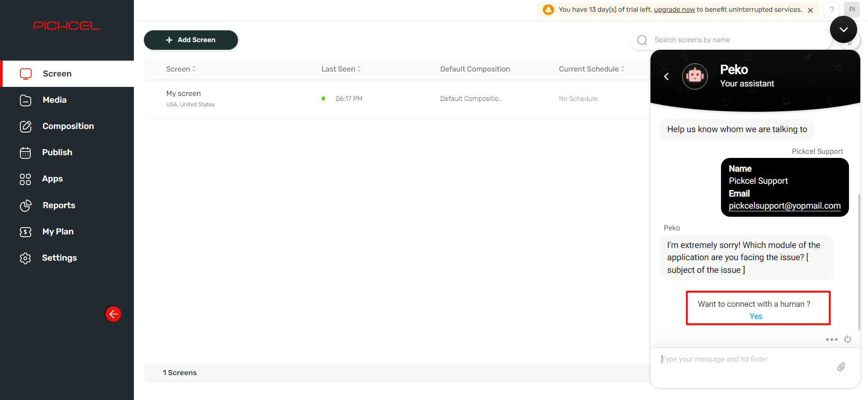Open the PI user profile avatar
Screen dimensions: 868x400
coord(852,10)
